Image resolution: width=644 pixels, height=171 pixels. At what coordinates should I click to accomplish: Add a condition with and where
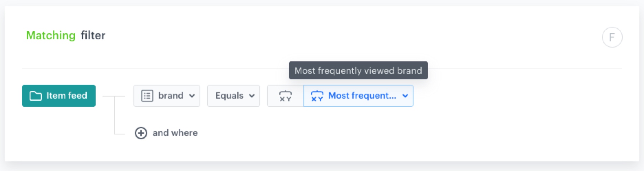pyautogui.click(x=175, y=133)
